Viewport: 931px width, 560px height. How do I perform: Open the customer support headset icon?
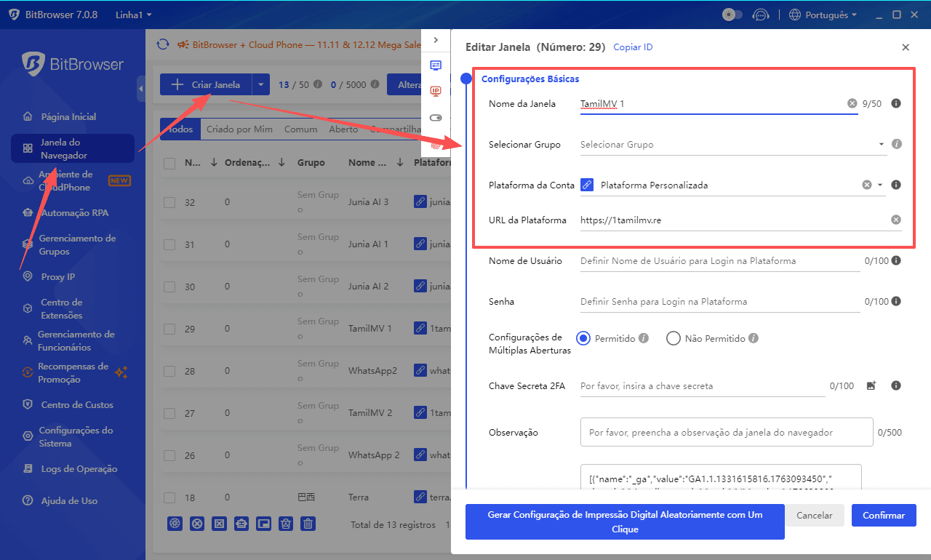pos(761,15)
